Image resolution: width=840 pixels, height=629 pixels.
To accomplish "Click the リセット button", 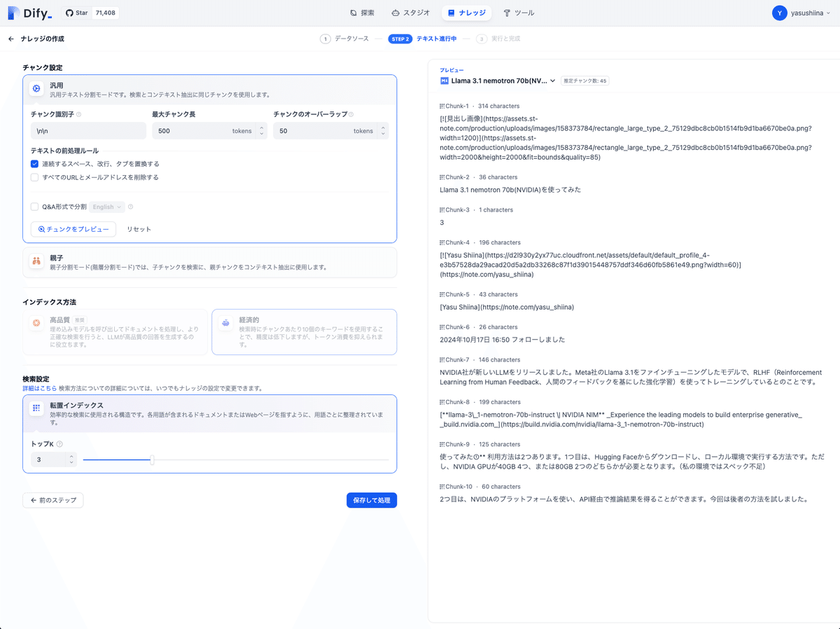I will pyautogui.click(x=139, y=229).
